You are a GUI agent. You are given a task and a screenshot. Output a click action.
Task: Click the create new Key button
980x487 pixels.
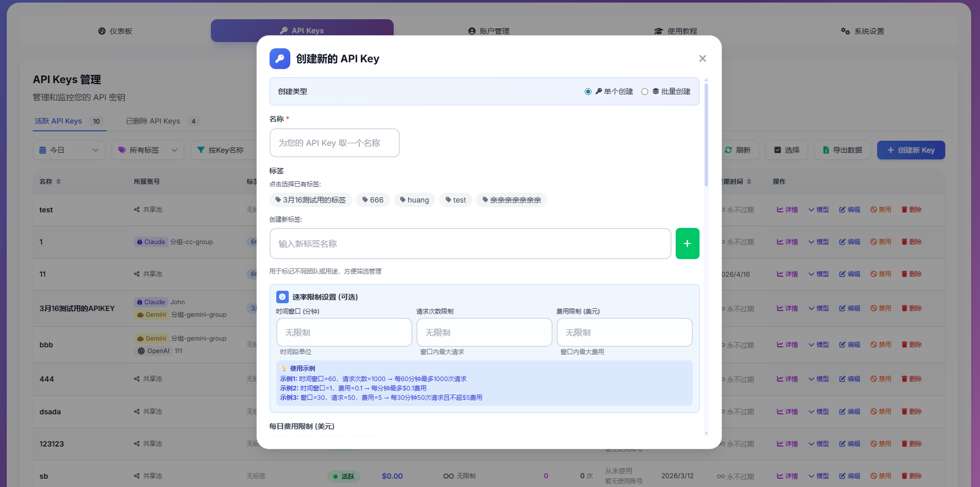tap(910, 150)
